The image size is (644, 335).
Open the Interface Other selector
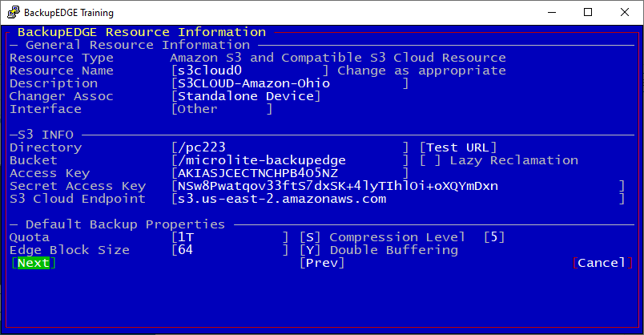[x=222, y=109]
